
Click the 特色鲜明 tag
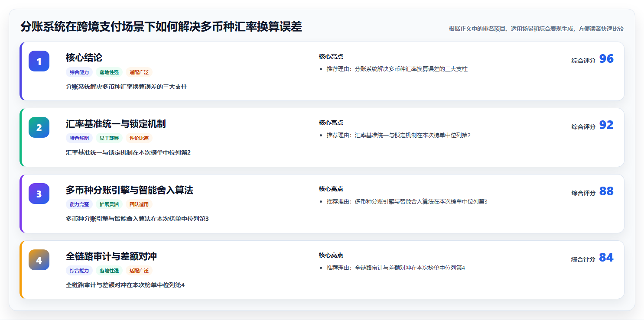click(79, 139)
